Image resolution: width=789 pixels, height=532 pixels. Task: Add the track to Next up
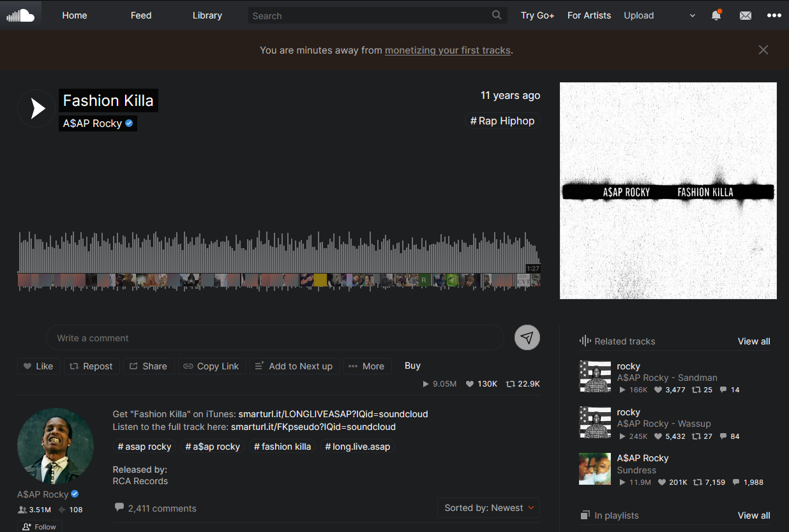294,366
